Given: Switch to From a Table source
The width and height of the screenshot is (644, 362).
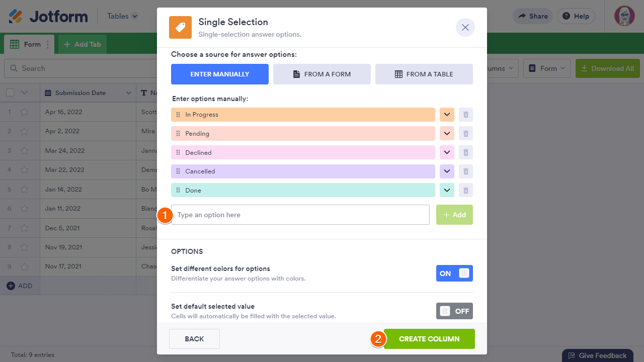Looking at the screenshot, I should click(x=424, y=74).
